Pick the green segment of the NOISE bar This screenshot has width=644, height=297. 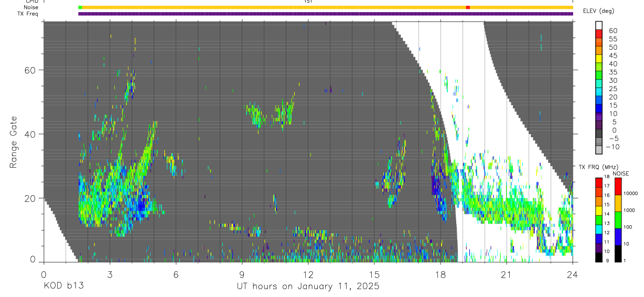[x=618, y=220]
